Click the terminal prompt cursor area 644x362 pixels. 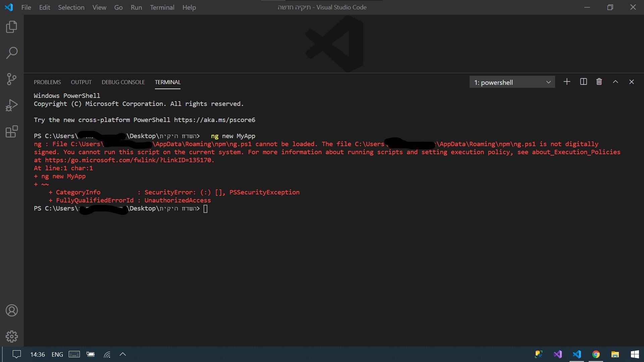click(x=206, y=209)
